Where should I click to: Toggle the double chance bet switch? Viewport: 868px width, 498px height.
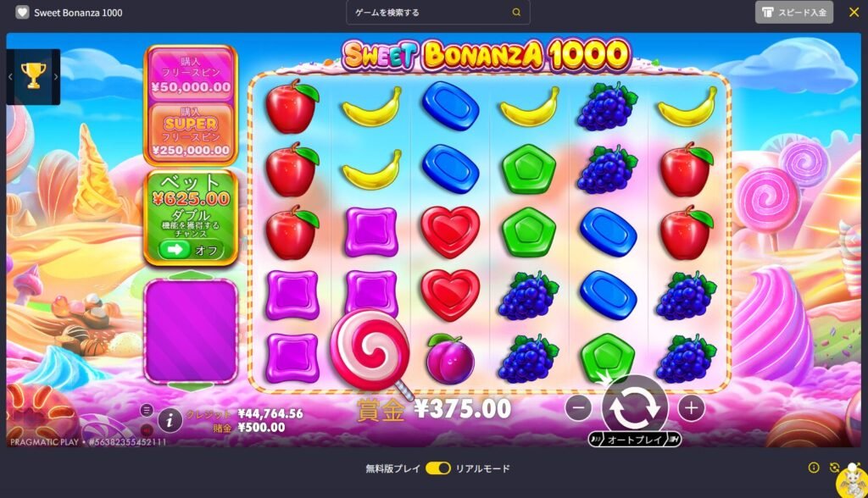click(x=191, y=250)
